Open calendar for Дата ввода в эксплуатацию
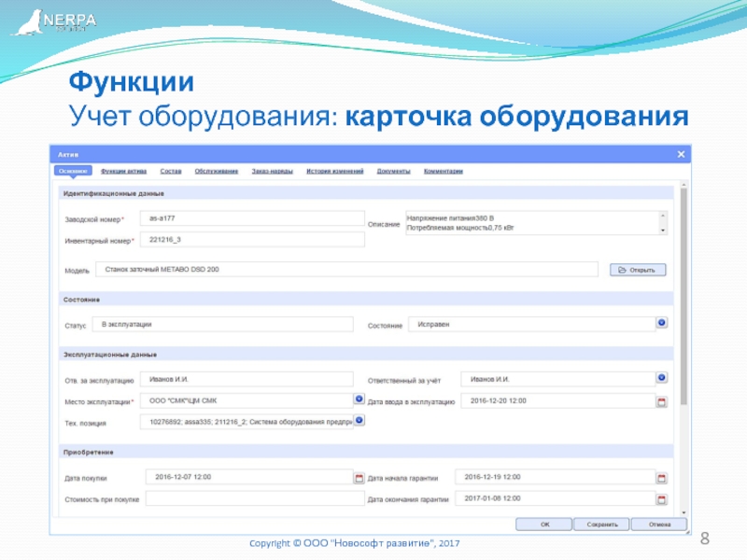Viewport: 747px width, 560px height. (662, 401)
